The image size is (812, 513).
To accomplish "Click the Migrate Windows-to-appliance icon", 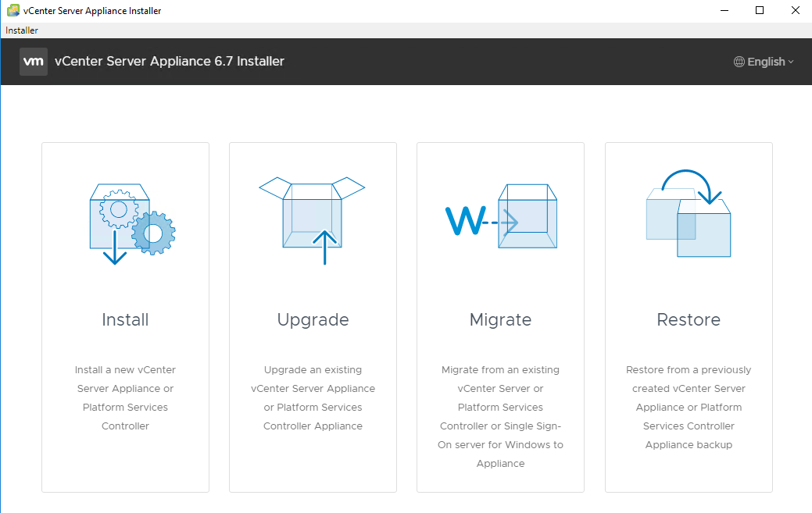I will point(500,219).
